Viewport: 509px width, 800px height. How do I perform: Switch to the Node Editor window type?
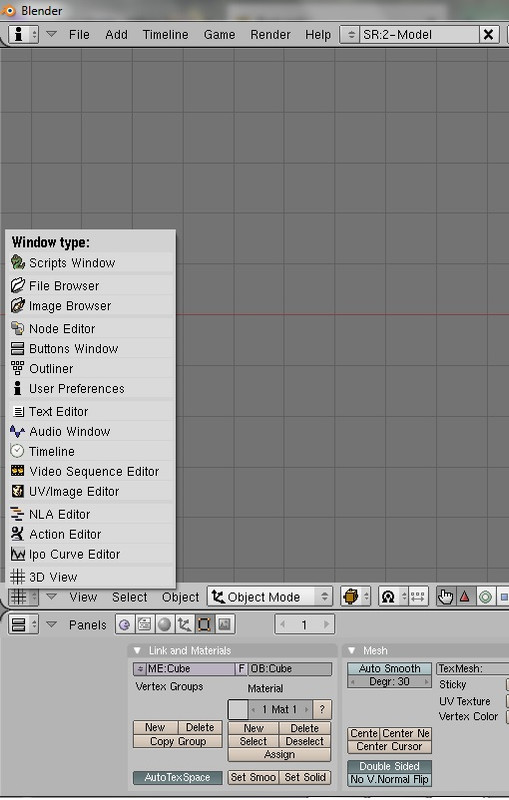(91, 329)
